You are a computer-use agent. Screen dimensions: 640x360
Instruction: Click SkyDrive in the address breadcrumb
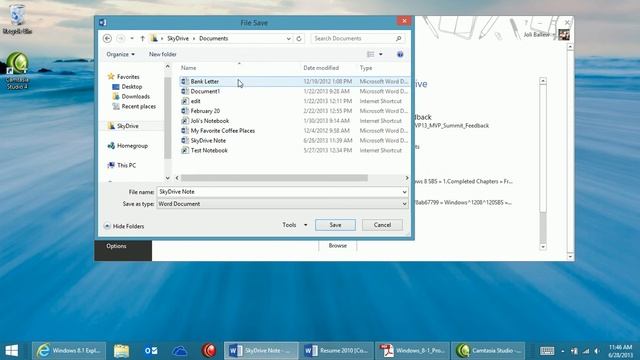coord(178,38)
